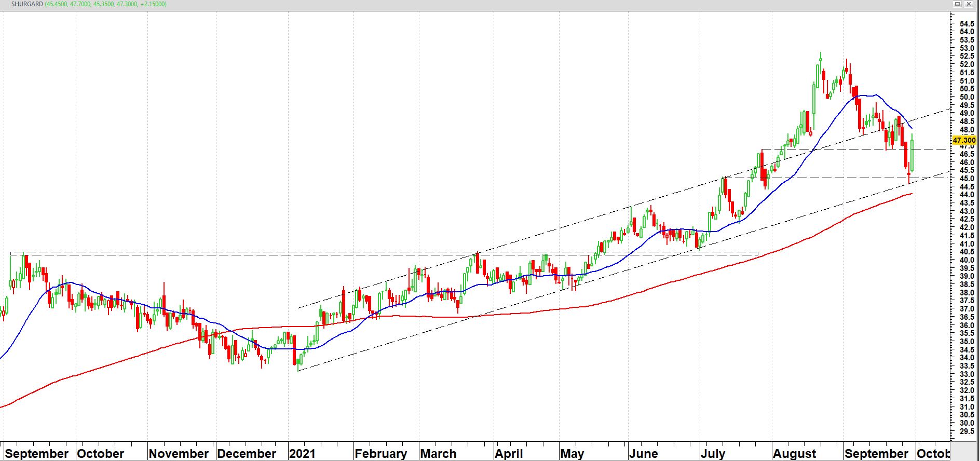
Task: Click the 32.5 price axis label
Action: (967, 382)
